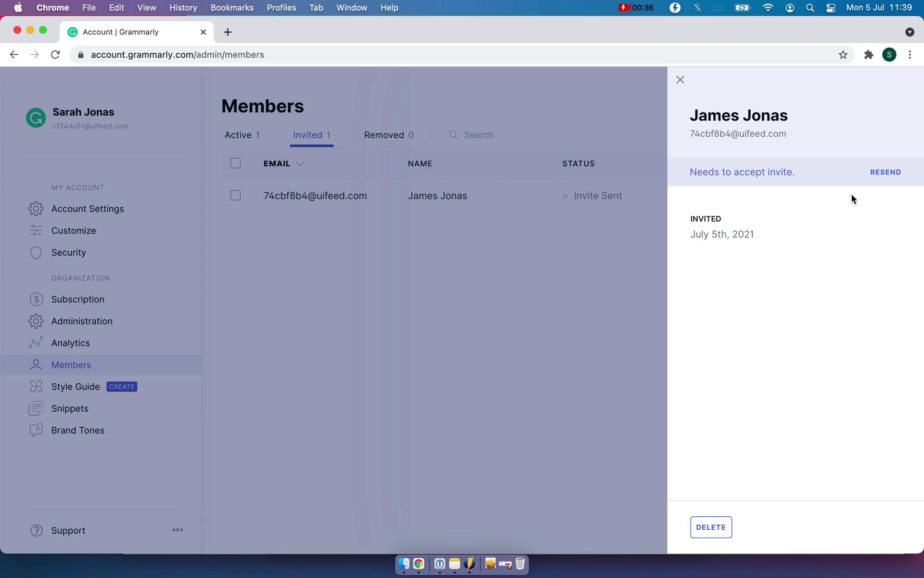
Task: Click the Snippets icon
Action: (36, 408)
